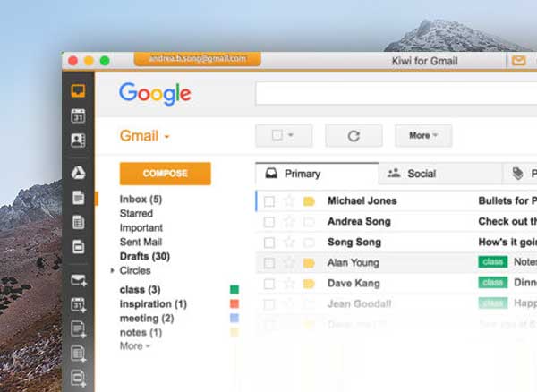Open the inspiration (1) label
537x392 pixels.
153,304
